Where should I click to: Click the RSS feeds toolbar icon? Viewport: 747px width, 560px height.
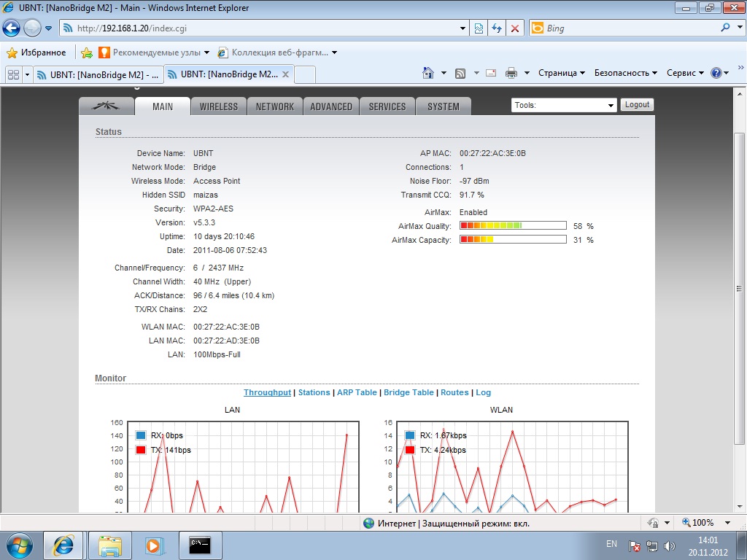coord(460,74)
